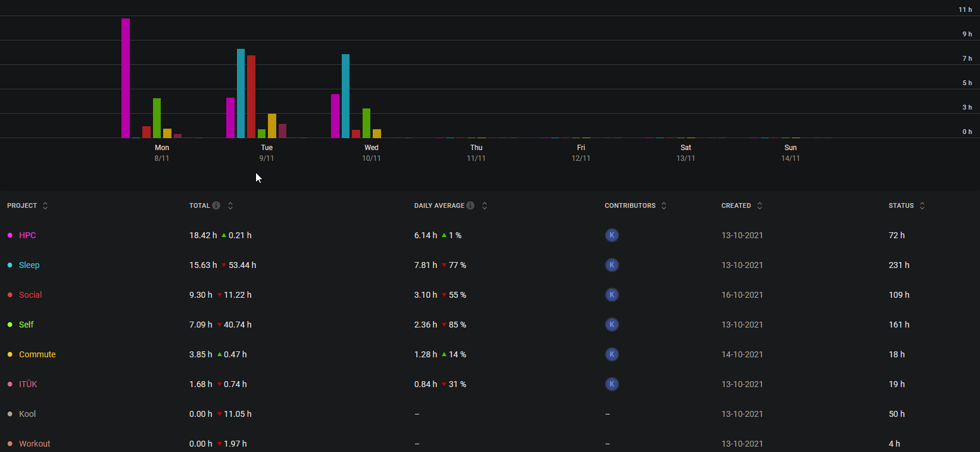Open the Self project
Screen dimensions: 980x452
26,325
